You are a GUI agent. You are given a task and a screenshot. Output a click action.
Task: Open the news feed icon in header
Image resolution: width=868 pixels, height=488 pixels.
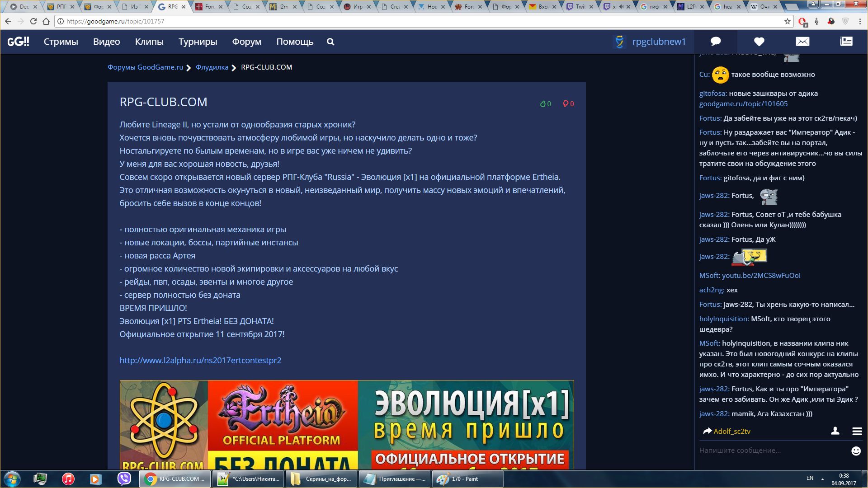(x=846, y=42)
